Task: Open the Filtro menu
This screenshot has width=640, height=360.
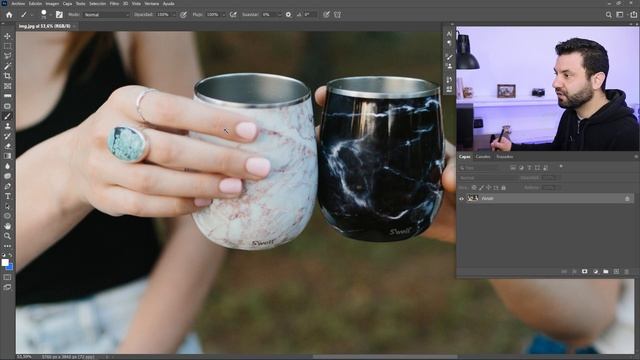Action: click(x=114, y=4)
